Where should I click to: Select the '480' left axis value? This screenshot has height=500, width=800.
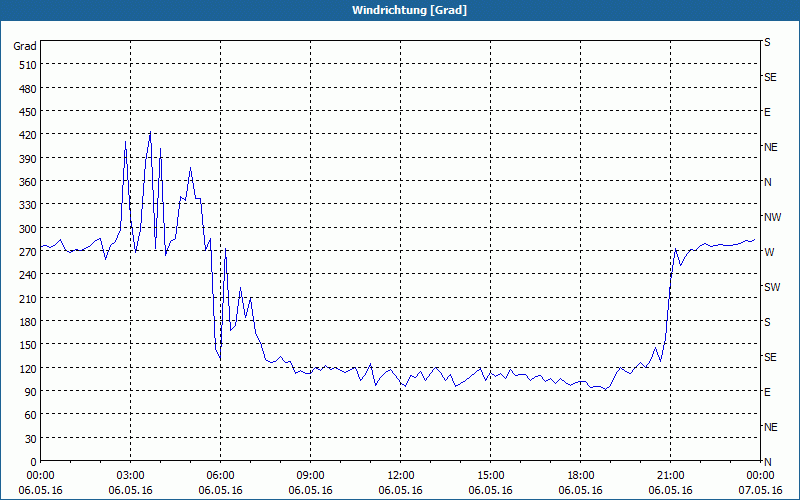click(28, 89)
